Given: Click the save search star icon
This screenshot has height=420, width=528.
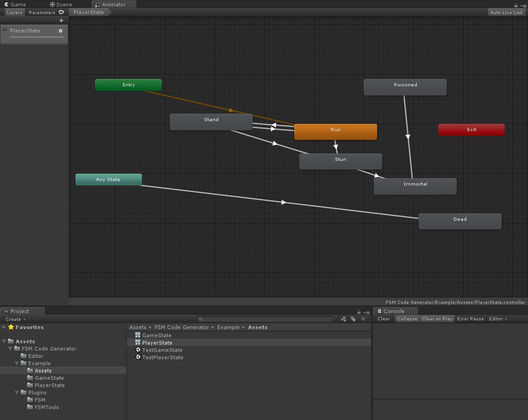Looking at the screenshot, I should (363, 319).
